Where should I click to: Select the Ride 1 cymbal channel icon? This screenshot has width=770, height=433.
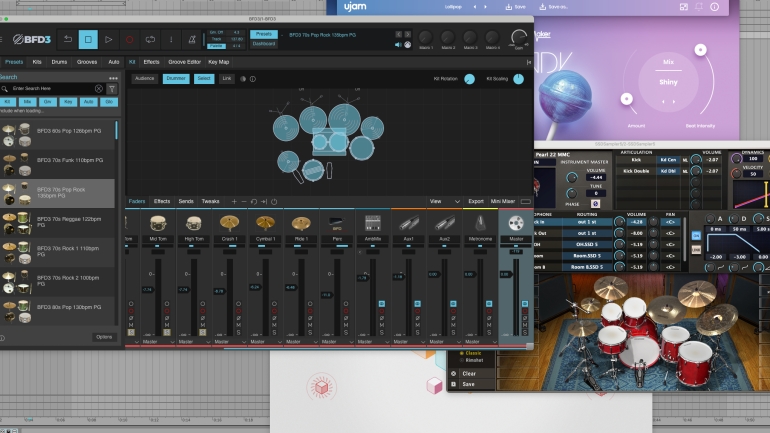pos(301,223)
